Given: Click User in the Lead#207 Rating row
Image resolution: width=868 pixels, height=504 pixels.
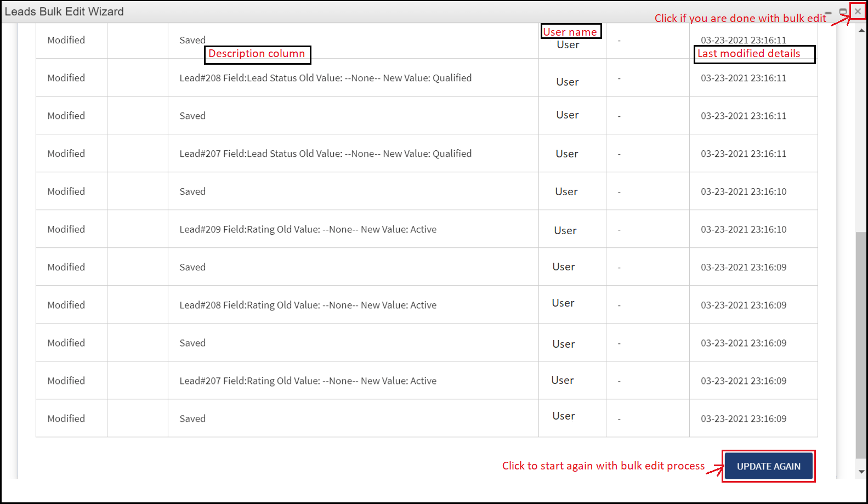Looking at the screenshot, I should point(563,381).
